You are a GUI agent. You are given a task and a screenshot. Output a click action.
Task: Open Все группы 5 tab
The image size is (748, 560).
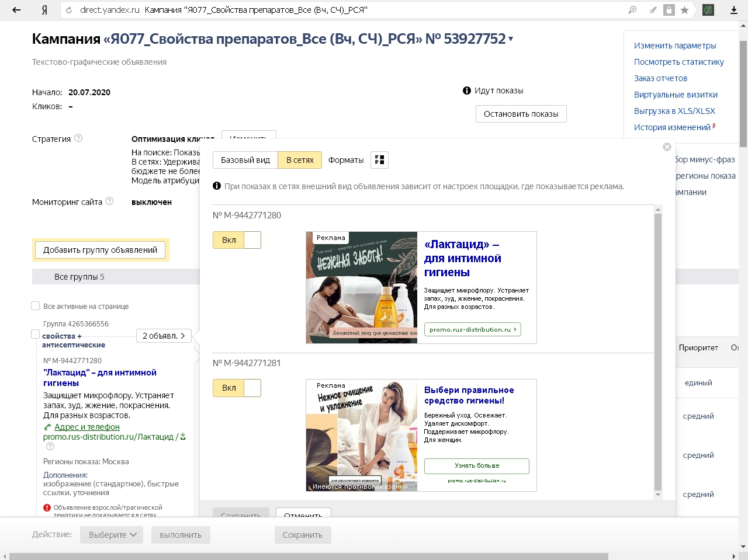79,277
